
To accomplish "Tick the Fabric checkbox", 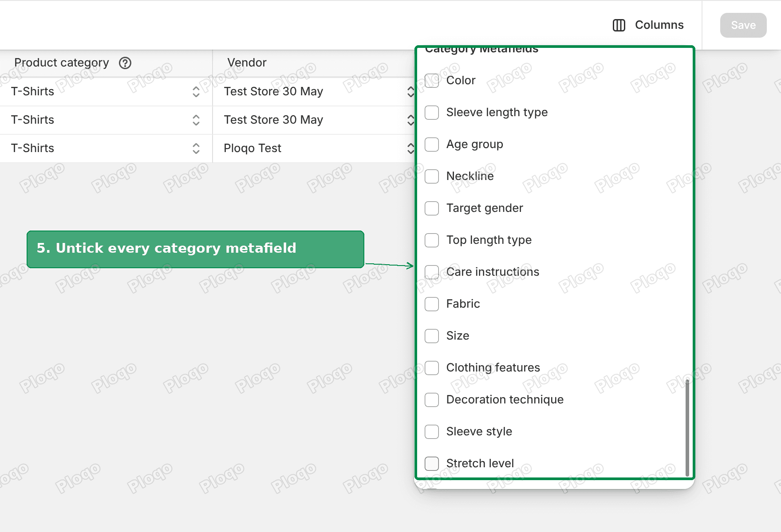I will point(432,304).
